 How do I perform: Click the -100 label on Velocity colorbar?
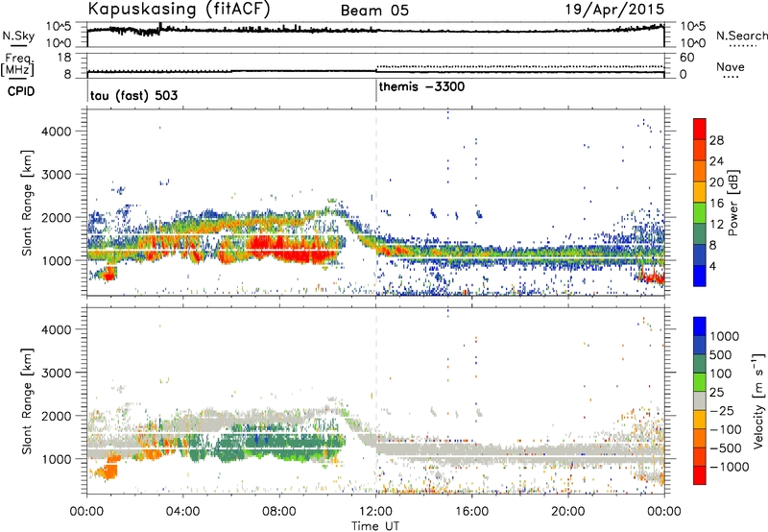(x=726, y=429)
